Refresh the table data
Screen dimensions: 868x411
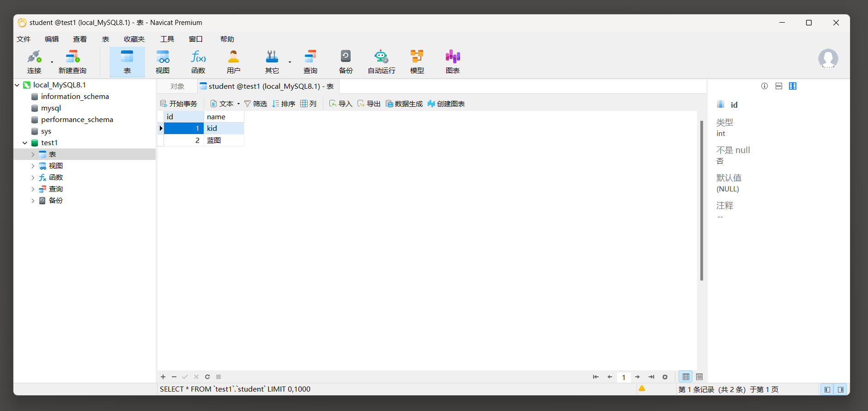click(207, 377)
